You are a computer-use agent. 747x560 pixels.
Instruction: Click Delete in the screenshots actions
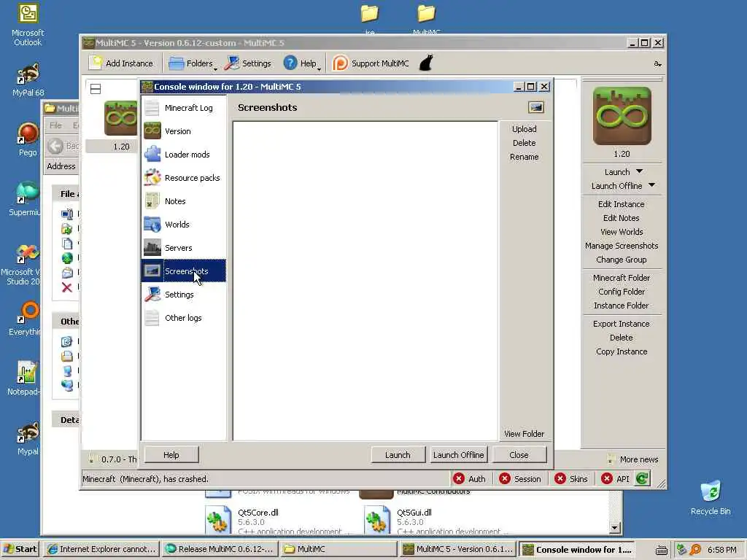coord(524,143)
